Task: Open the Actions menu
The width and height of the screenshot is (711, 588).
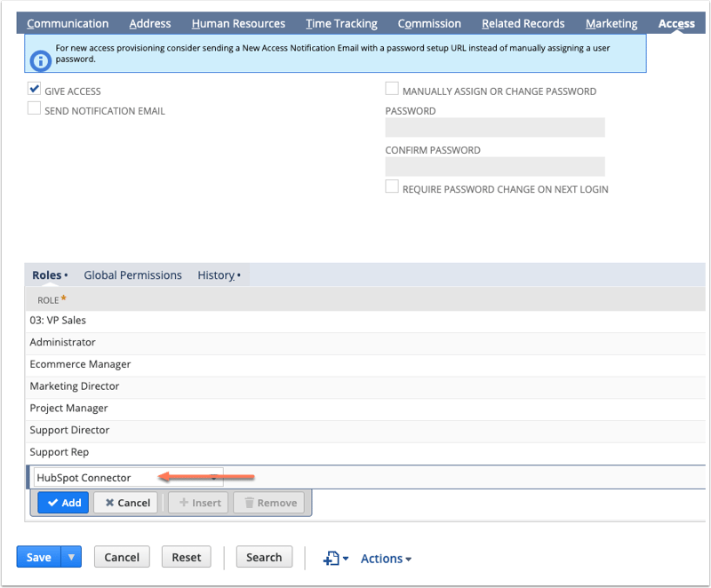Action: click(386, 559)
